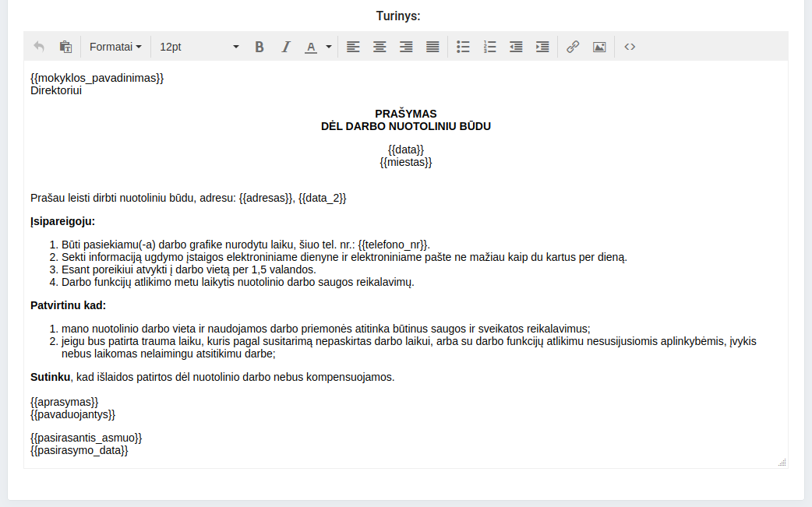Insert a hyperlink with link icon
The image size is (812, 507).
pos(573,47)
